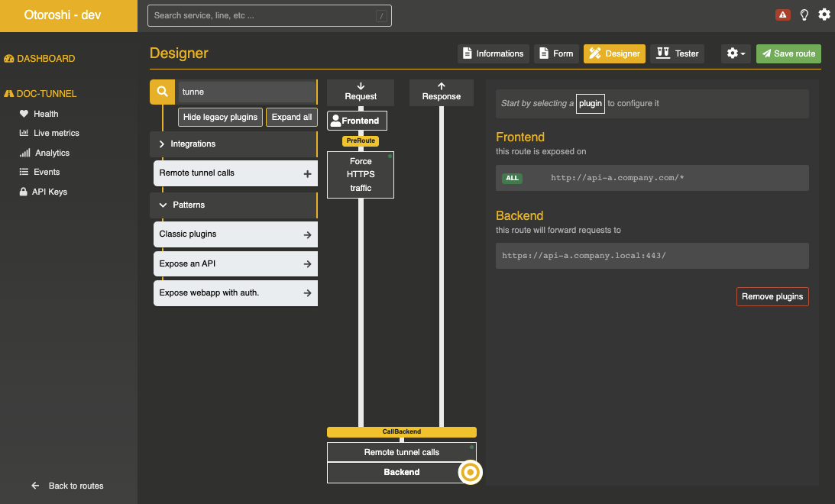Add Remote tunnel calls plugin with plus icon
Image resolution: width=835 pixels, height=504 pixels.
[307, 173]
